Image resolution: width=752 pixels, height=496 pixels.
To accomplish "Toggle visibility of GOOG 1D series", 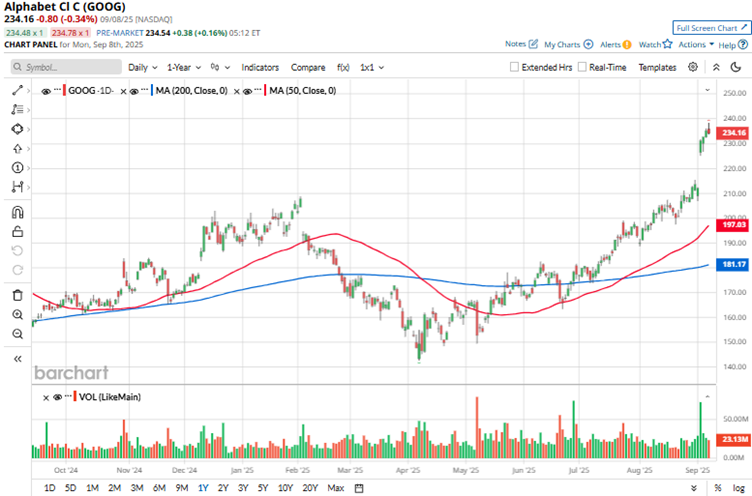I will click(x=46, y=91).
